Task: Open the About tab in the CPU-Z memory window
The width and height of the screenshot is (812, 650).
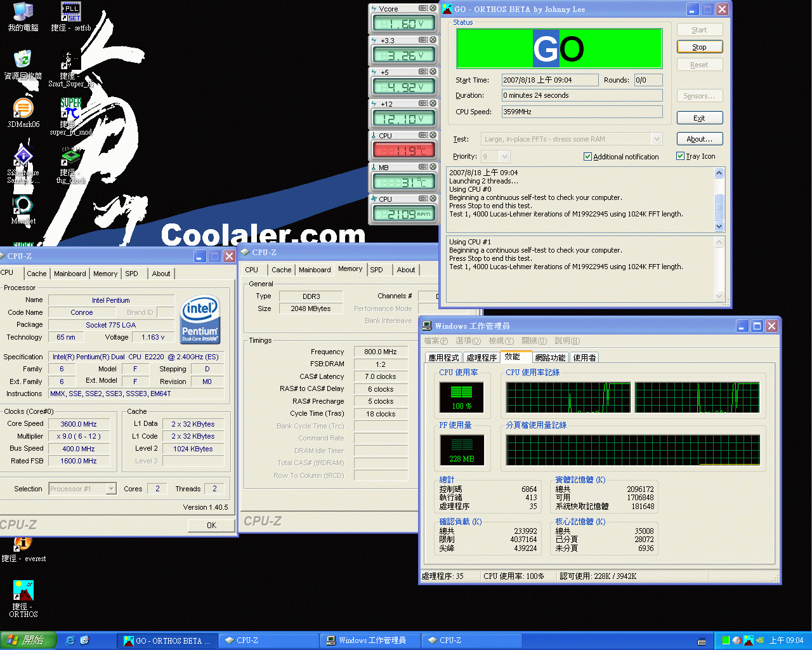Action: click(406, 270)
